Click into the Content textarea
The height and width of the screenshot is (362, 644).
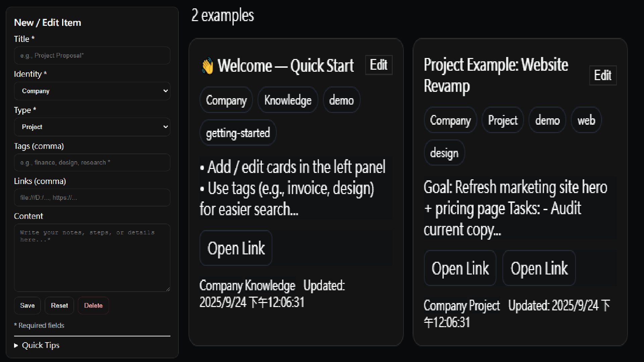pyautogui.click(x=92, y=257)
